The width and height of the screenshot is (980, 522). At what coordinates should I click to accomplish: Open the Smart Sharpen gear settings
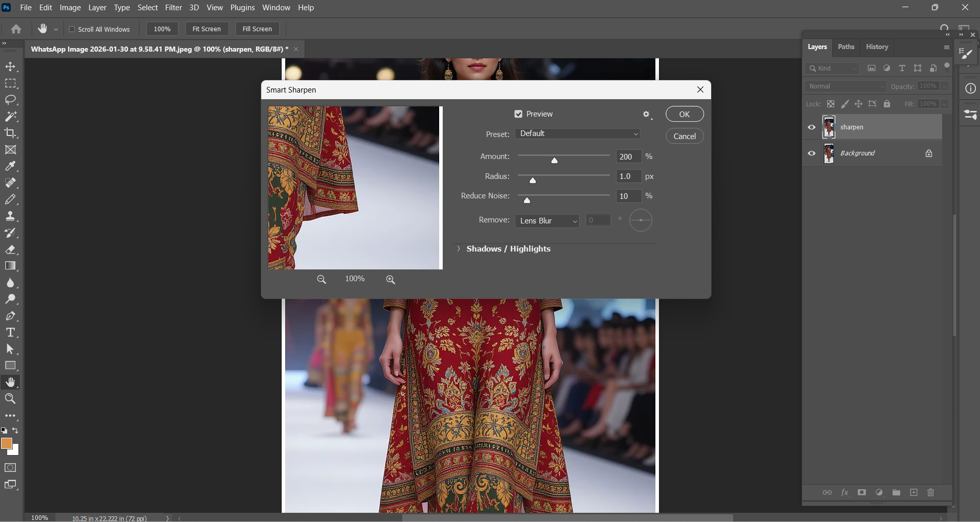[x=647, y=115]
